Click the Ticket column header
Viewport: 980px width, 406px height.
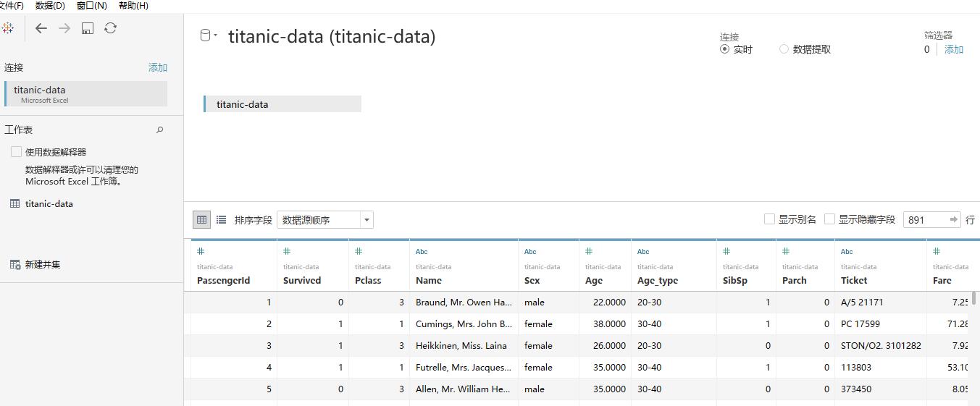tap(854, 280)
